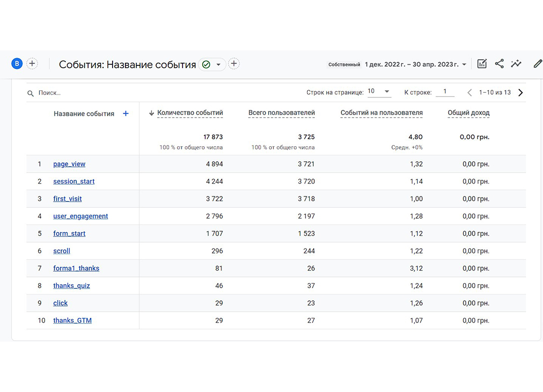543x392 pixels.
Task: Click the Название события column header
Action: (x=84, y=114)
